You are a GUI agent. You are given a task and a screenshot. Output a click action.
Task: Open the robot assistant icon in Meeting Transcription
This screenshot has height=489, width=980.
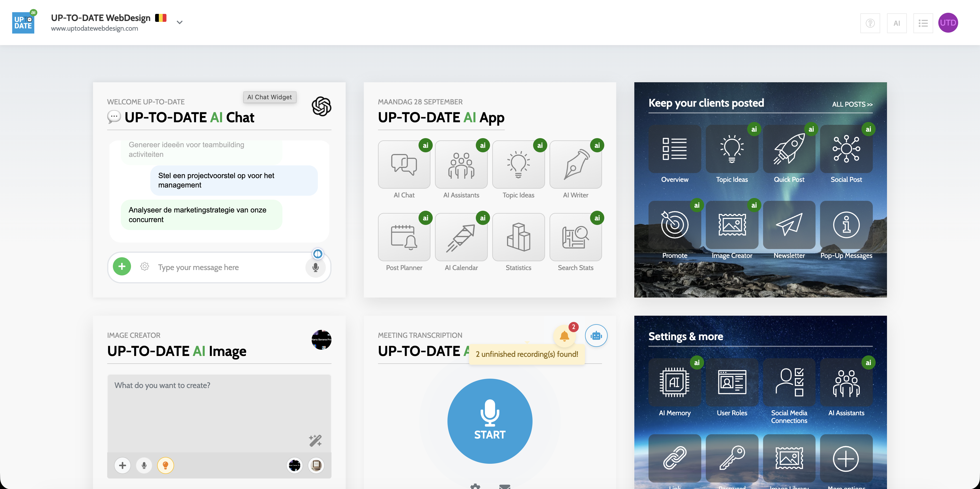[x=596, y=336]
